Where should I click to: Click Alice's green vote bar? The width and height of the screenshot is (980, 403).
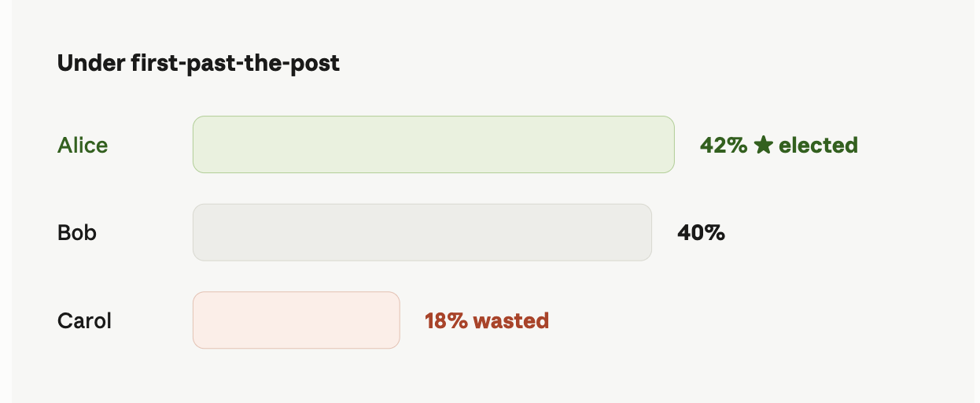point(433,145)
